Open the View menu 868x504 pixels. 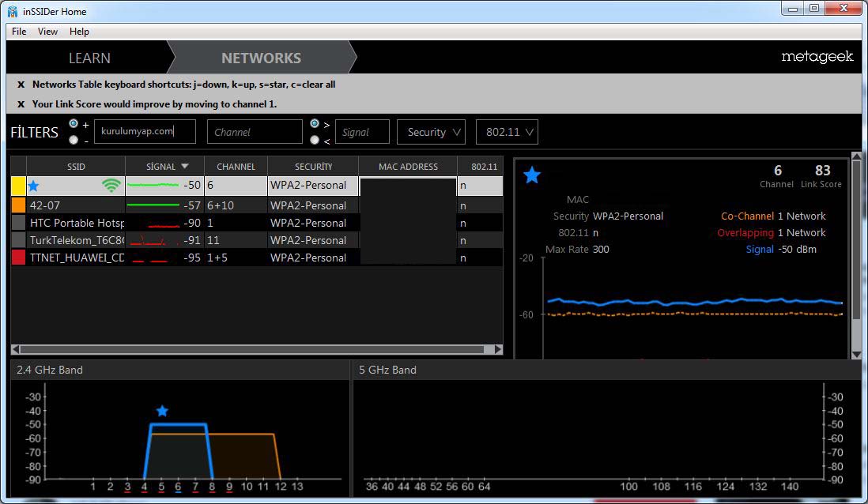pyautogui.click(x=47, y=32)
